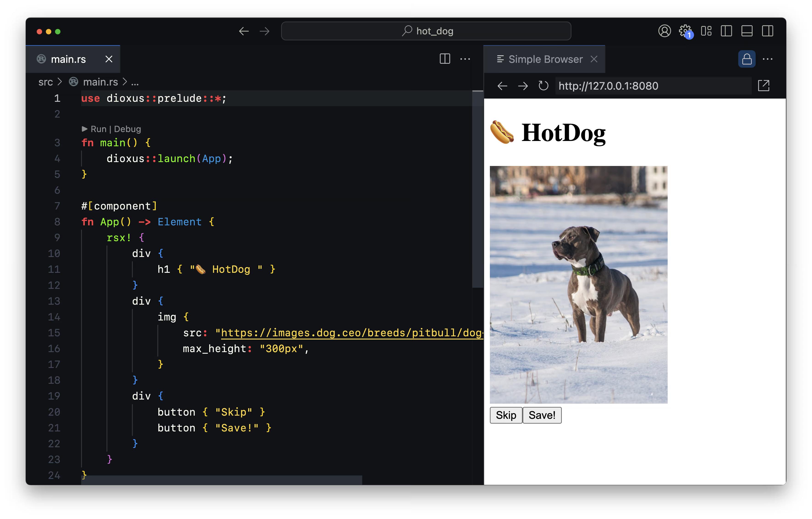Open editor more actions ellipsis menu
Image resolution: width=812 pixels, height=519 pixels.
(465, 59)
